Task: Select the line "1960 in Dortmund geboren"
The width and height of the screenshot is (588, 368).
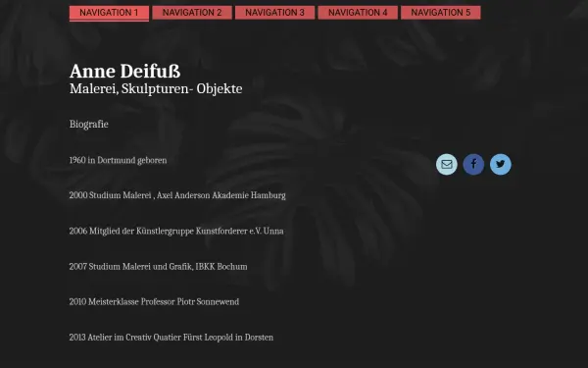Action: click(x=119, y=160)
